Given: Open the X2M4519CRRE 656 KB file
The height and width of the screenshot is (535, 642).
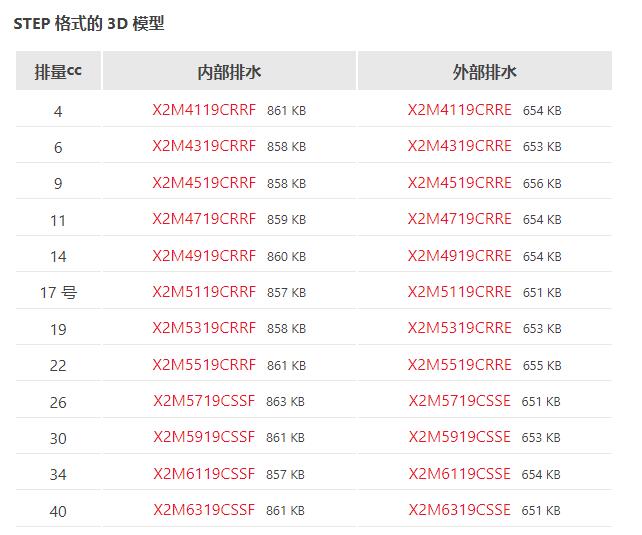Looking at the screenshot, I should pyautogui.click(x=459, y=183).
